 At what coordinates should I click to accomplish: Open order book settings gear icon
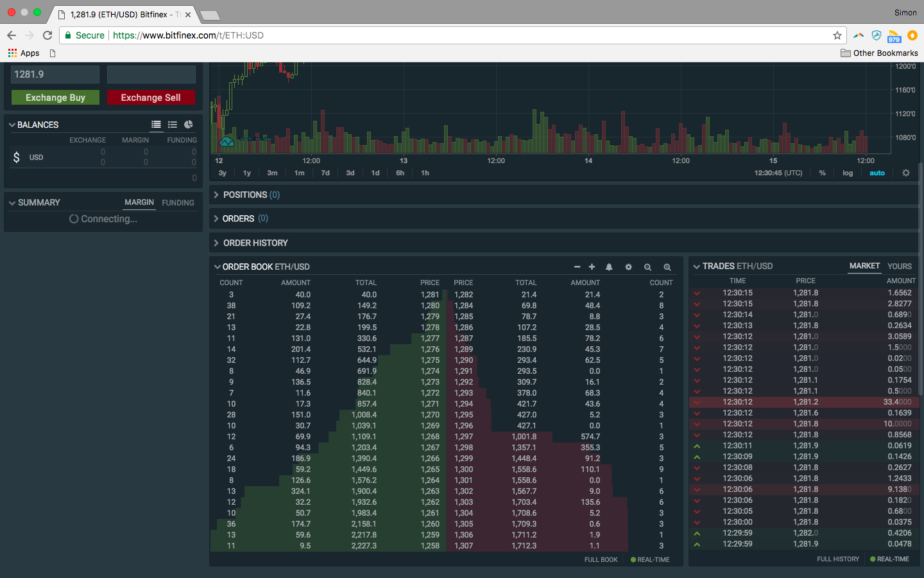(628, 267)
